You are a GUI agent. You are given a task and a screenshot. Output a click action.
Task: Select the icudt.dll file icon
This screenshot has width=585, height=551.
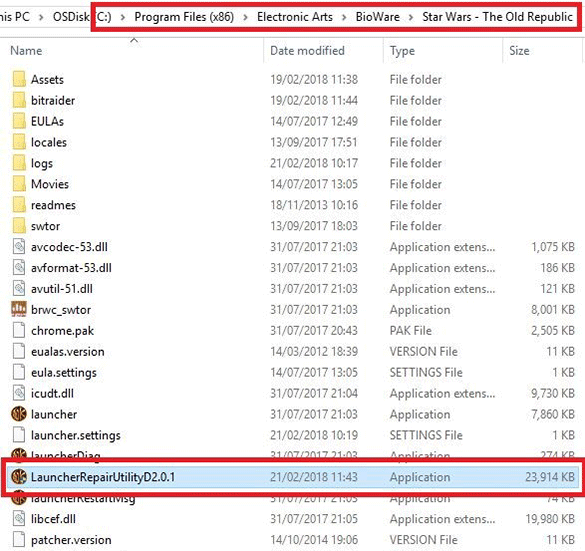tap(19, 393)
